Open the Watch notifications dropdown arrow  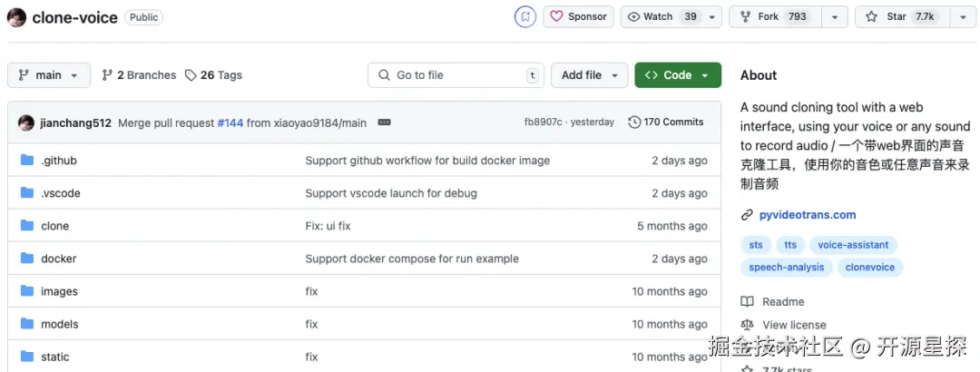pyautogui.click(x=712, y=16)
